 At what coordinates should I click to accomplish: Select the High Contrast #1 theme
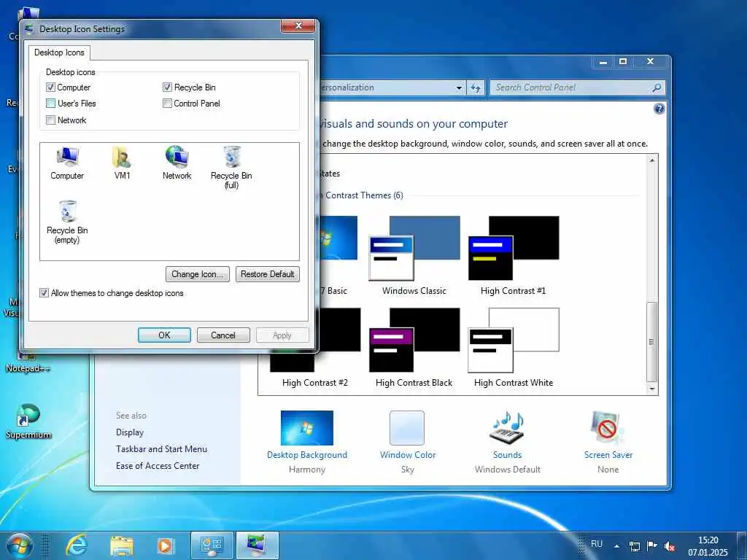513,255
